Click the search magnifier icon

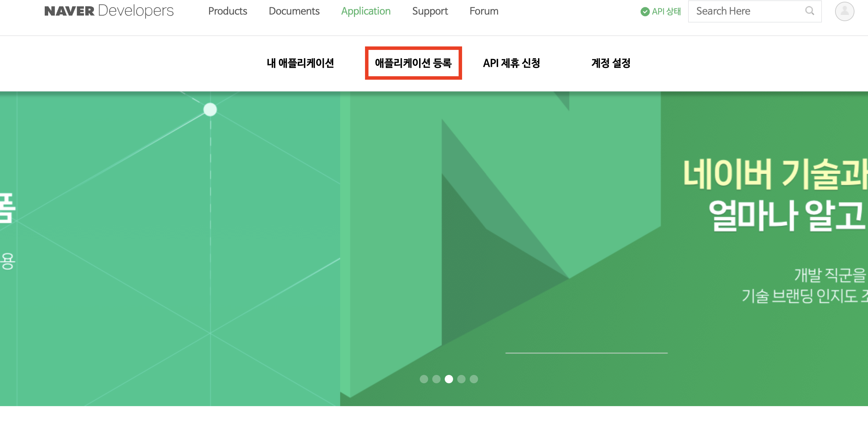809,11
